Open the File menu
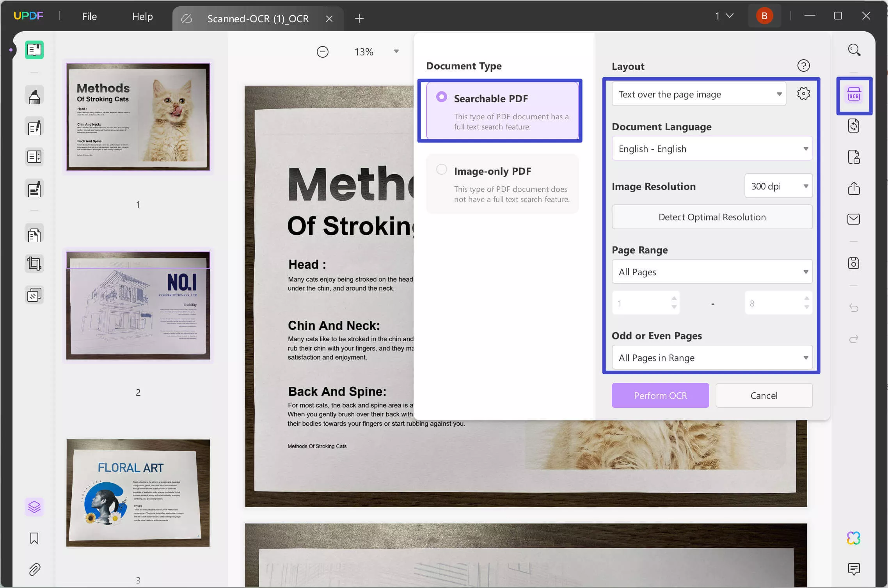This screenshot has width=888, height=588. pyautogui.click(x=89, y=16)
